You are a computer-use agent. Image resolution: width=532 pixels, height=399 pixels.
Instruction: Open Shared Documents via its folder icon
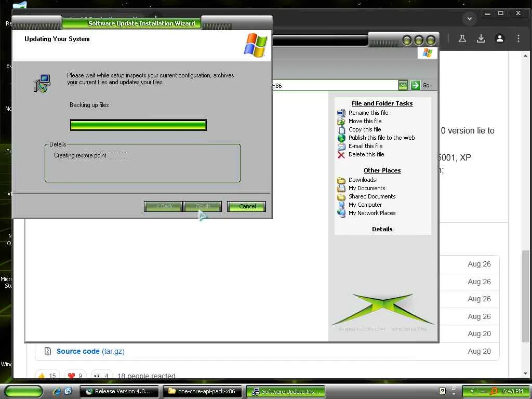pyautogui.click(x=341, y=196)
